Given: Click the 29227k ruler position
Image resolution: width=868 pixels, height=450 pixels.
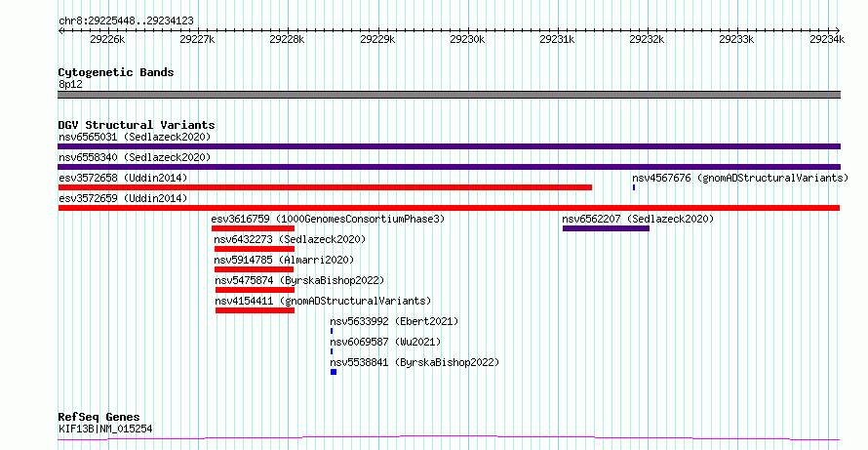Looking at the screenshot, I should click(198, 39).
